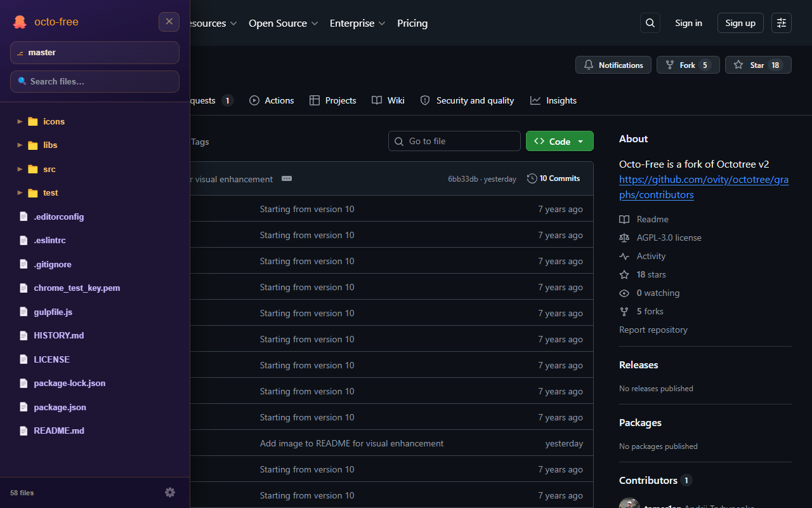Open the Packages heading link
The width and height of the screenshot is (812, 508).
[640, 422]
